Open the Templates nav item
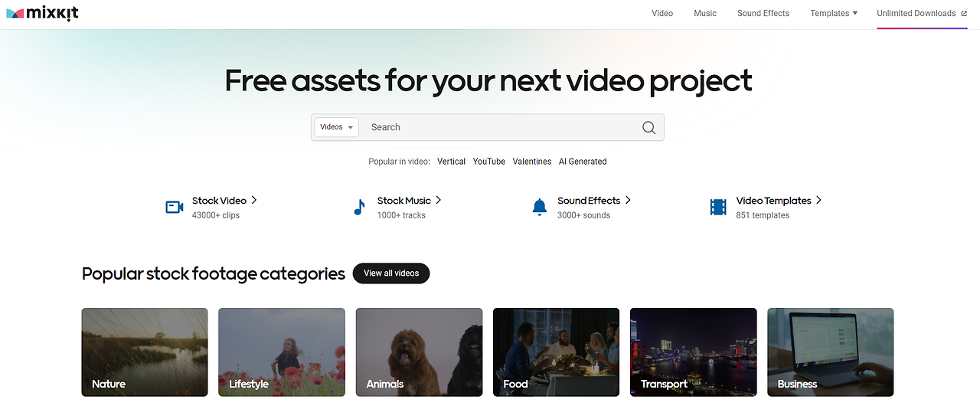Image resolution: width=980 pixels, height=419 pixels. click(x=830, y=13)
